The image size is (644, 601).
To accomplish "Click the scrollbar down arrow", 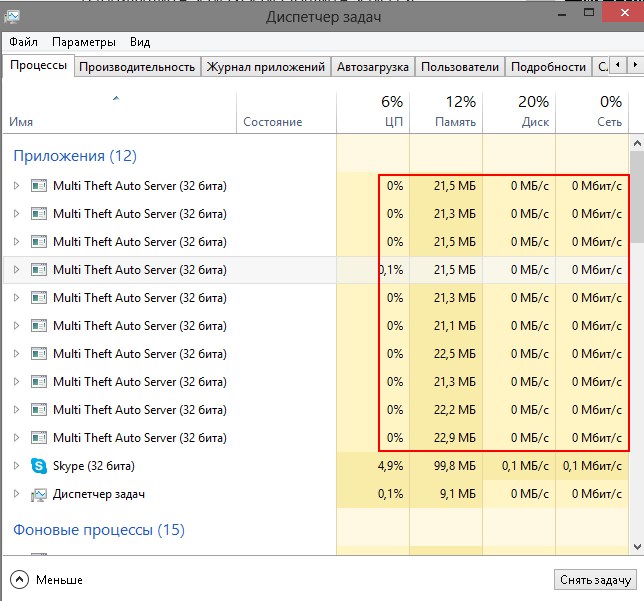I will [637, 547].
